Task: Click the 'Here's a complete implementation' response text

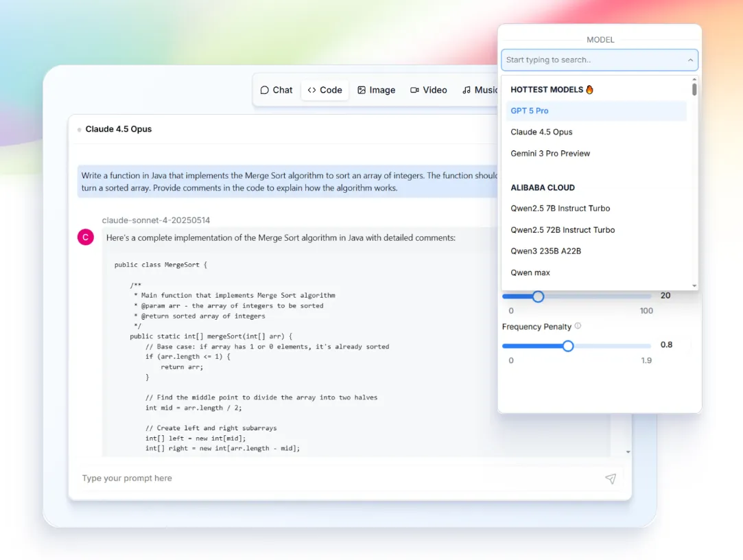Action: pos(281,237)
